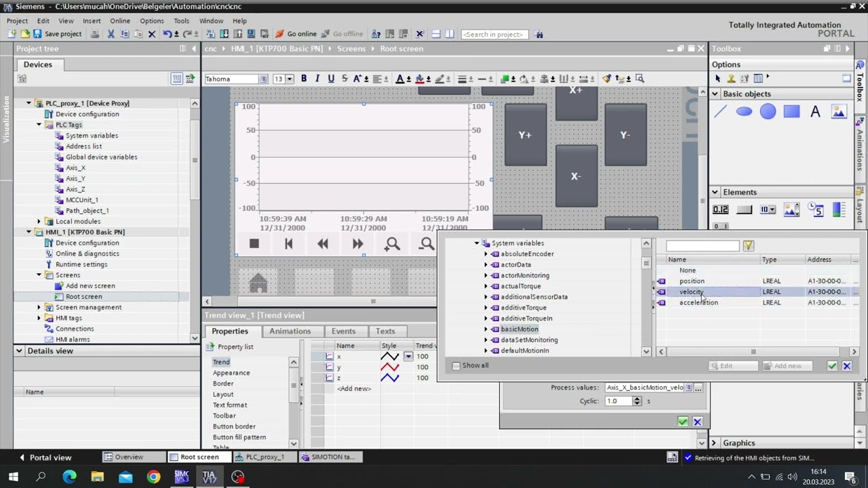Select the Graphic view basic object
Image resolution: width=868 pixels, height=488 pixels.
tap(839, 112)
